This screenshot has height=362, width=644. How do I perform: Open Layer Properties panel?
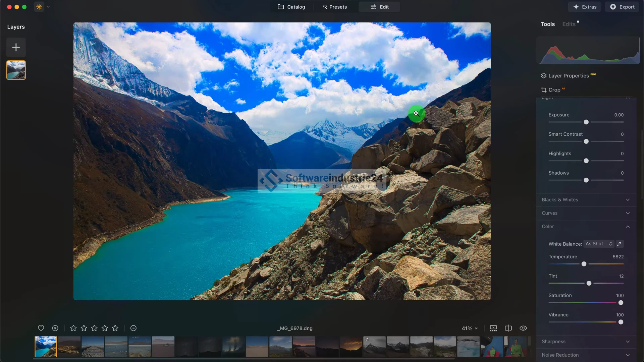point(568,76)
